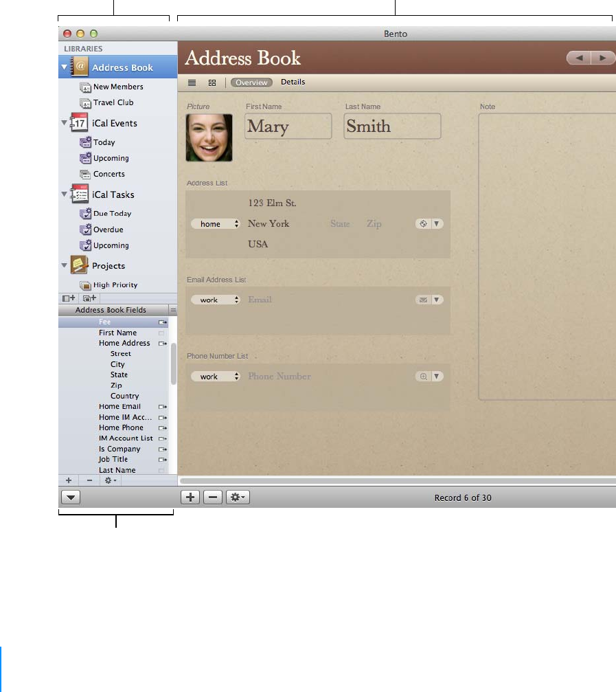
Task: Open the phone type work dropdown
Action: click(215, 377)
